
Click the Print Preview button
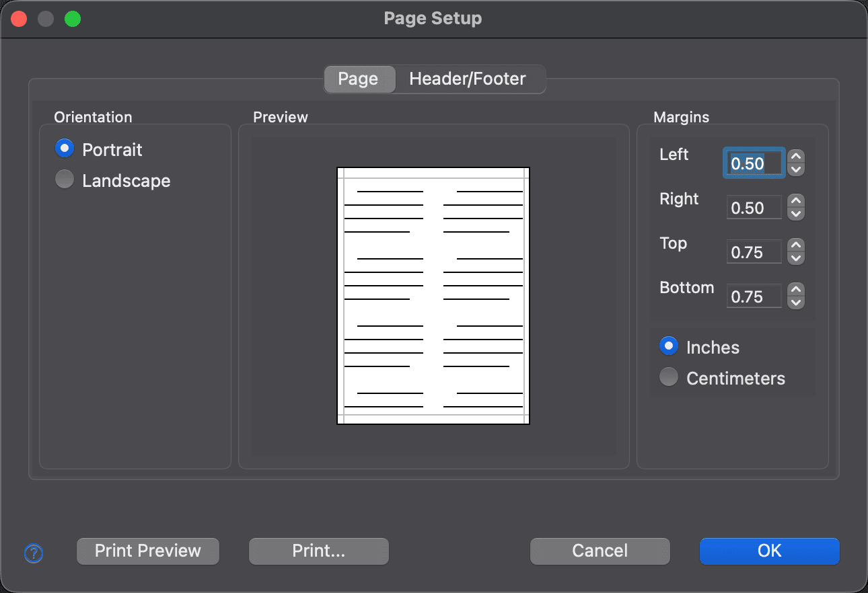(148, 551)
